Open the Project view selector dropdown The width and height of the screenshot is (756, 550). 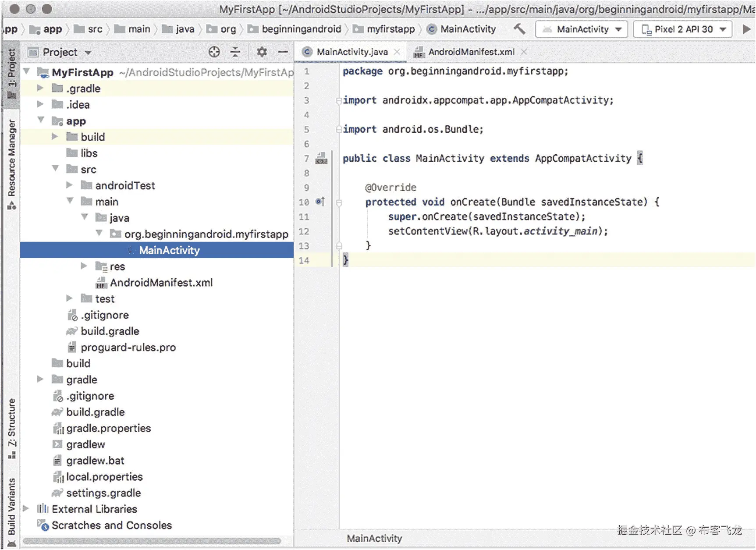pos(60,53)
